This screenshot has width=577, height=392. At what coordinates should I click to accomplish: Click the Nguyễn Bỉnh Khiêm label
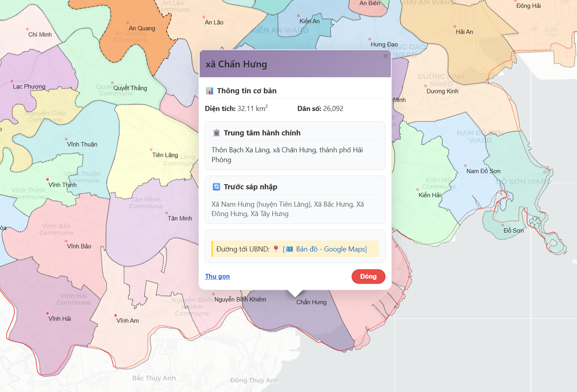(x=240, y=300)
